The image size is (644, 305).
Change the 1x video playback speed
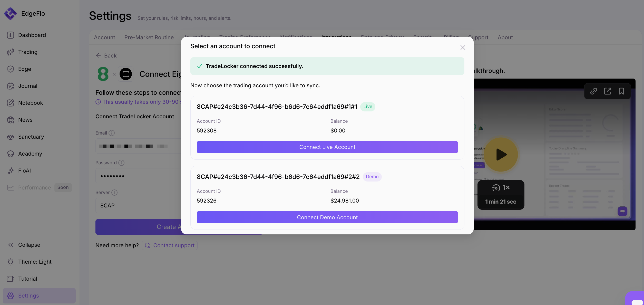pos(501,188)
